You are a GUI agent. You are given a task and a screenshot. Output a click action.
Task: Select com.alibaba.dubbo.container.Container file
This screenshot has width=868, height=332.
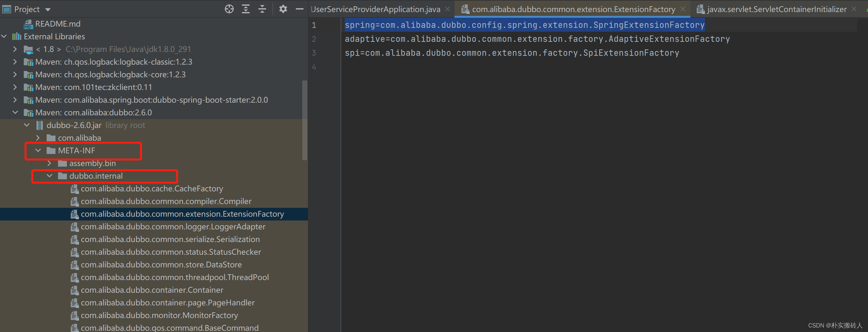pyautogui.click(x=152, y=290)
